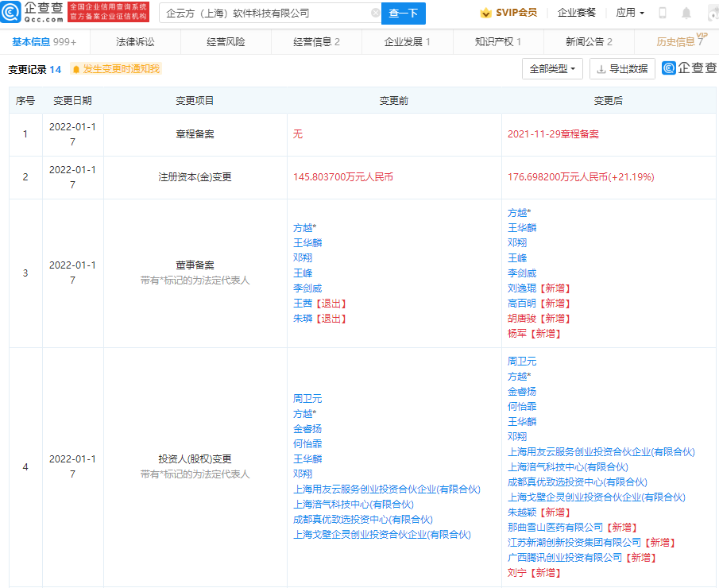Viewport: 719px width, 588px height.
Task: Open 朱越颖 new investor link
Action: [x=522, y=512]
